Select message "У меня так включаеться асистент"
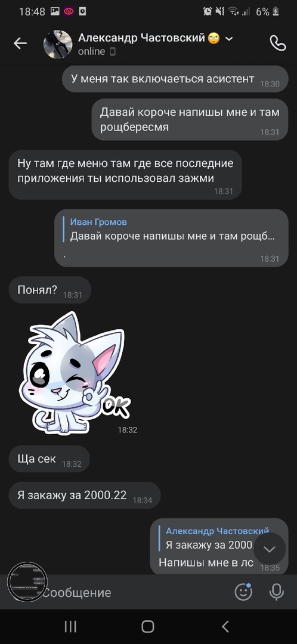This screenshot has height=644, width=297. pyautogui.click(x=175, y=79)
